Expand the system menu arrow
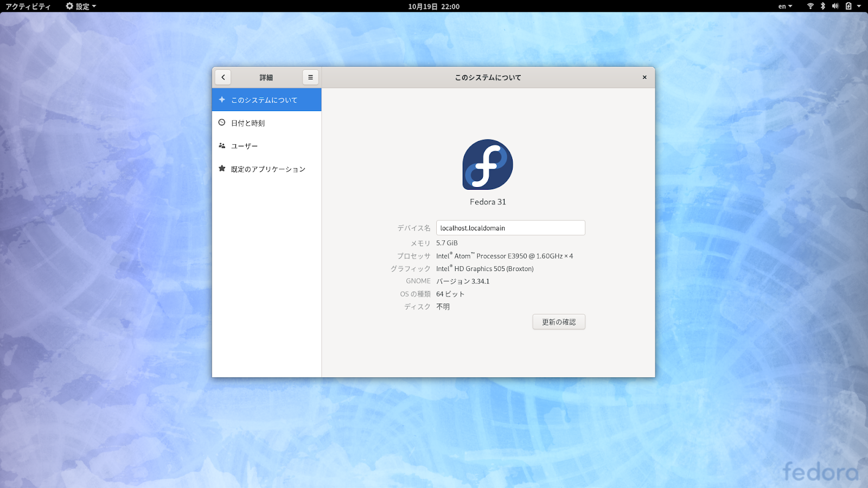Image resolution: width=868 pixels, height=488 pixels. (x=859, y=7)
